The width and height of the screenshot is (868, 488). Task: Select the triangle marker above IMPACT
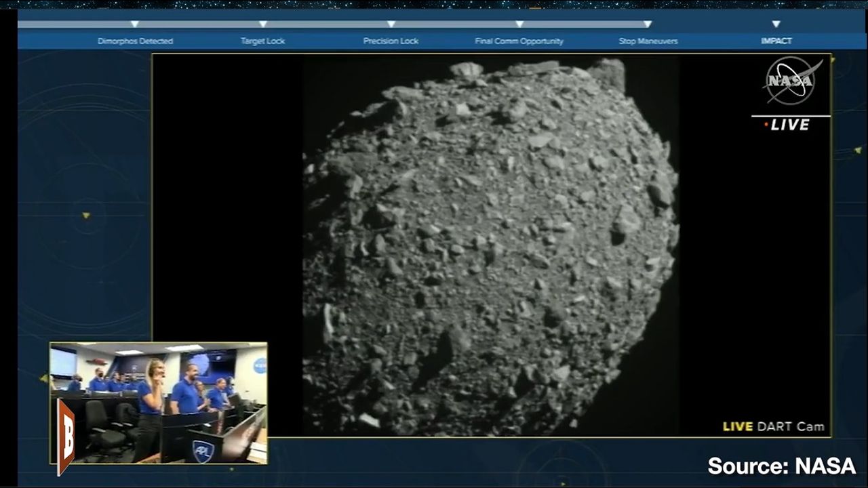point(776,24)
